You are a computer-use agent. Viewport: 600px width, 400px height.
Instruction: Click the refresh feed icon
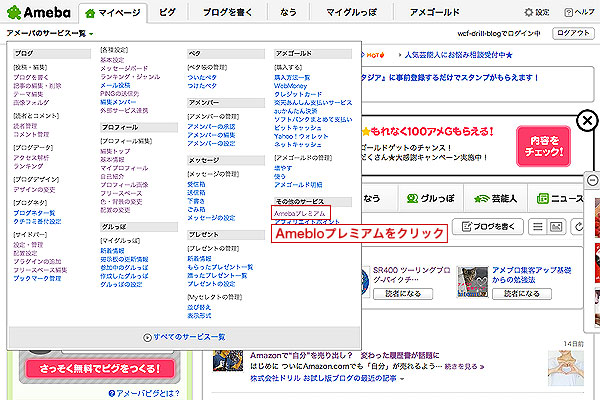579,227
